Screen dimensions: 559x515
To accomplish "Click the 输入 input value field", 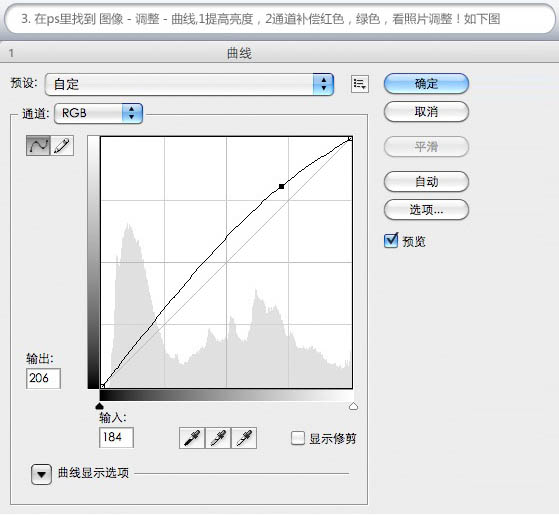I will [x=116, y=437].
